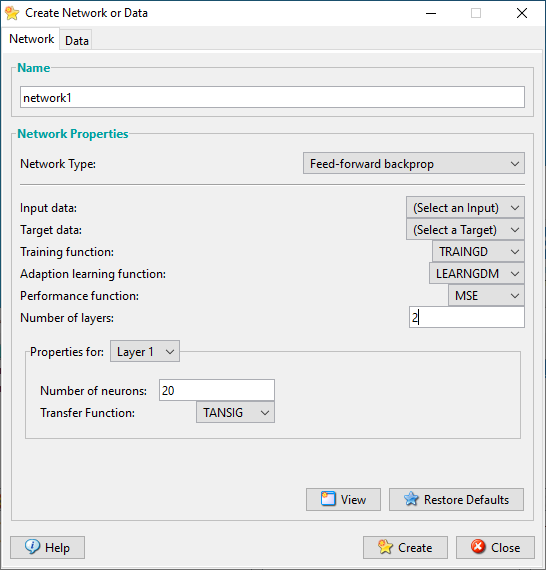Click the 'Transfer Function:' label

[87, 413]
